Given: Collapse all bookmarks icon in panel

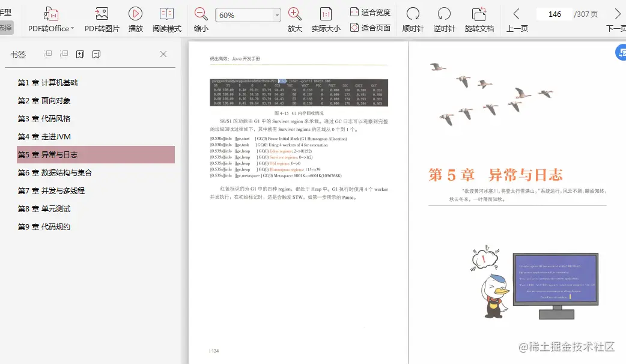Looking at the screenshot, I should (64, 54).
